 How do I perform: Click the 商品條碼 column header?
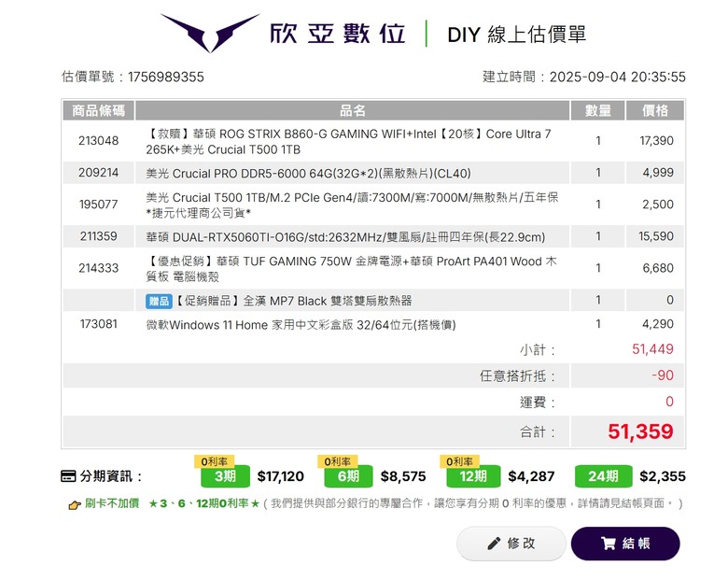(98, 110)
